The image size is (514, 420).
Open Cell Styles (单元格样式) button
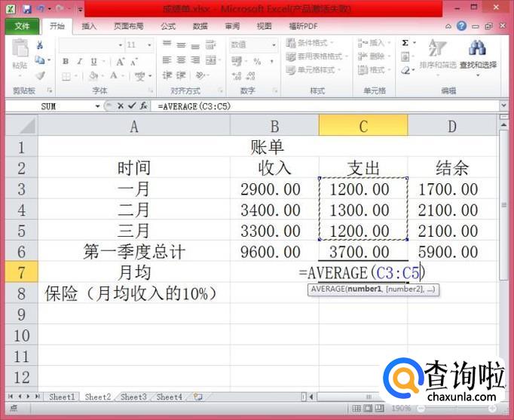(313, 70)
